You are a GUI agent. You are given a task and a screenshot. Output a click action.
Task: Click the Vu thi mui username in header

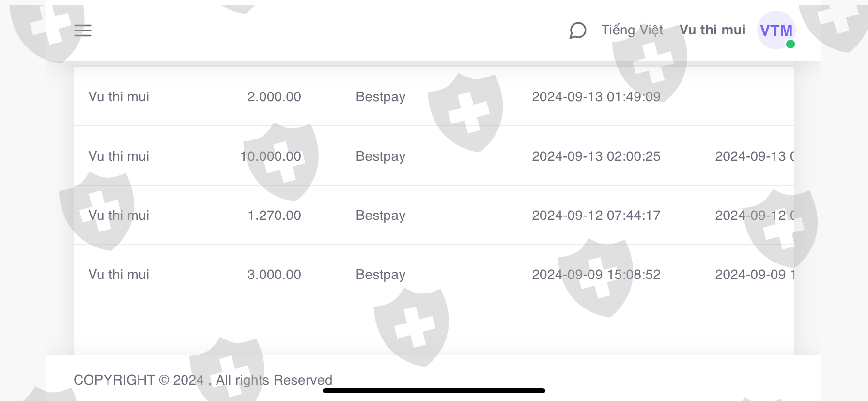(x=712, y=30)
